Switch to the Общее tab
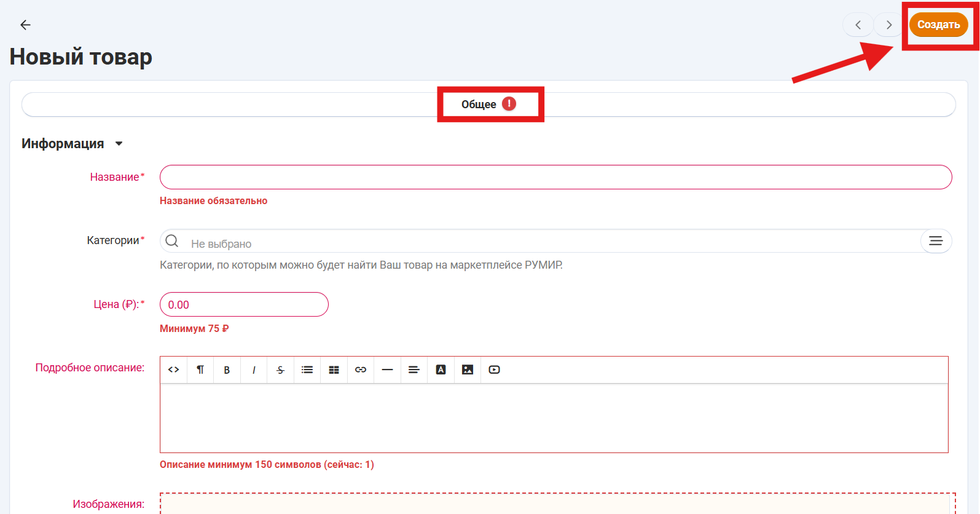 [x=479, y=105]
